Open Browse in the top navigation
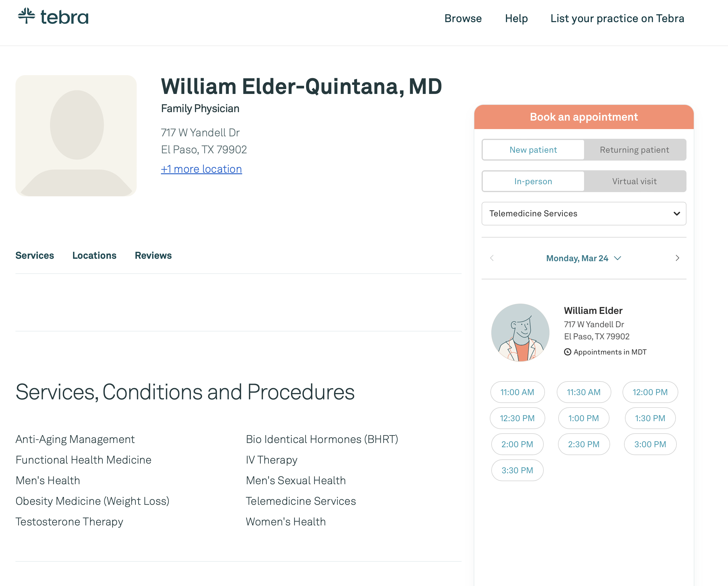The height and width of the screenshot is (586, 728). pos(463,18)
